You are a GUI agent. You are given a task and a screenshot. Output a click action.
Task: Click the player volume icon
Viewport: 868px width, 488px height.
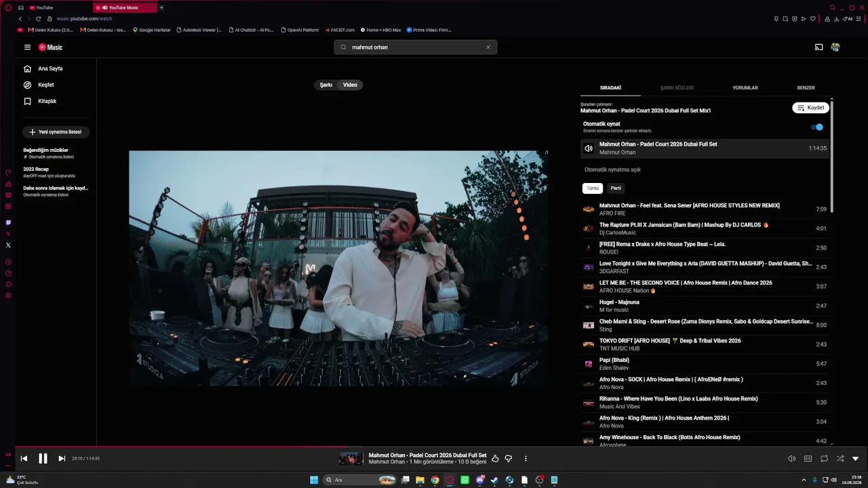791,459
